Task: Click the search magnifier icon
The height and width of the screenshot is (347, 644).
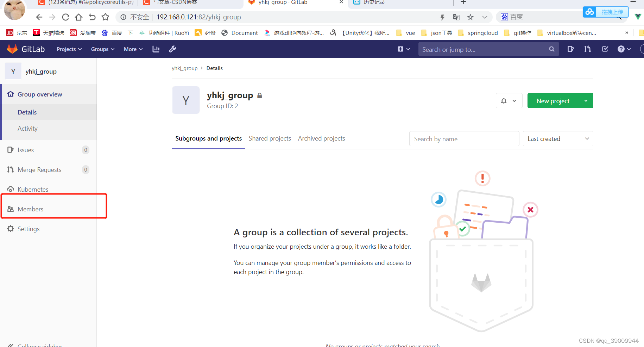Action: (551, 49)
